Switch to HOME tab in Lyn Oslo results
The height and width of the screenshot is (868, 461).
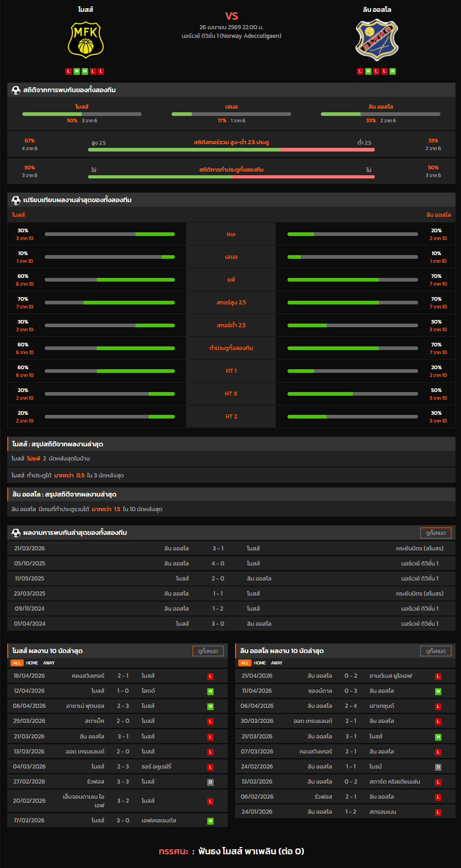(260, 663)
